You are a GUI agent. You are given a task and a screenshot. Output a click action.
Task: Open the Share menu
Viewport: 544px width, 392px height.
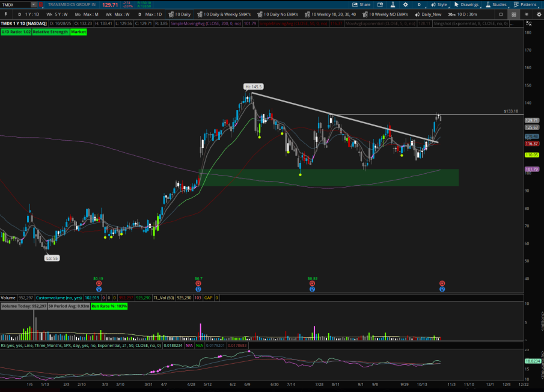tap(361, 5)
